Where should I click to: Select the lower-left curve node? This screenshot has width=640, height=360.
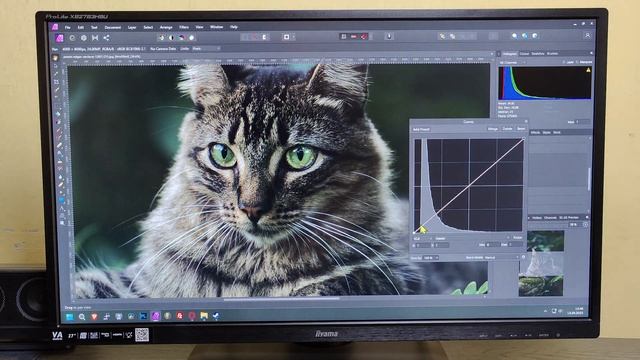[x=415, y=232]
